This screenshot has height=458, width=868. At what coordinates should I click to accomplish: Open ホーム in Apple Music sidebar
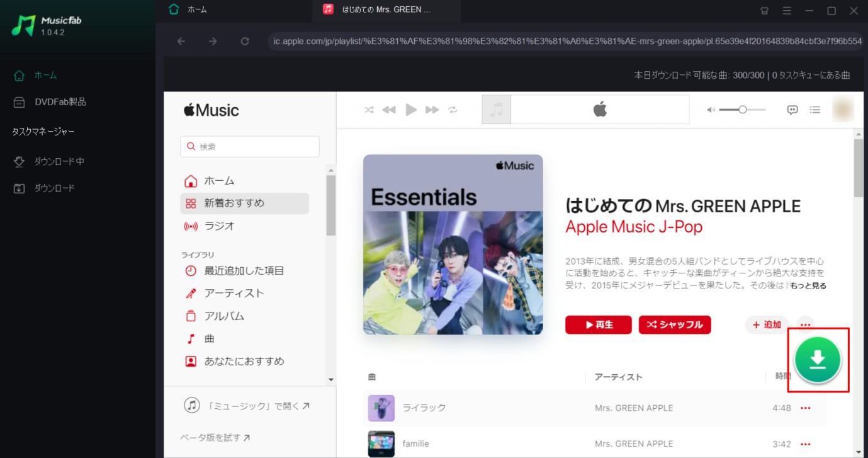point(244,181)
